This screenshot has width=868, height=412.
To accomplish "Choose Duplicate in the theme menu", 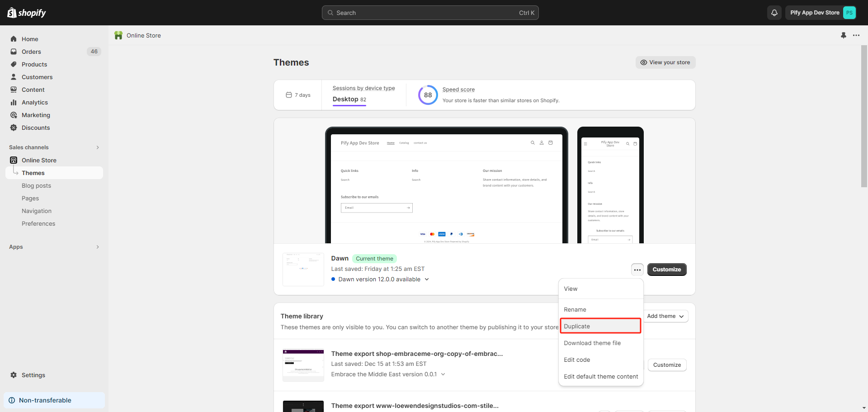I will tap(601, 326).
